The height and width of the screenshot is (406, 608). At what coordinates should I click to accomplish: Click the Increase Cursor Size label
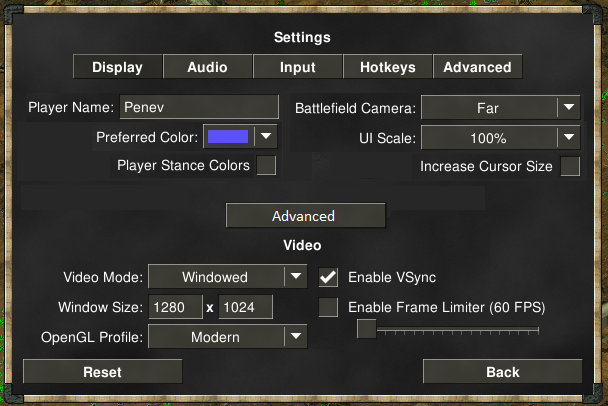(x=486, y=166)
